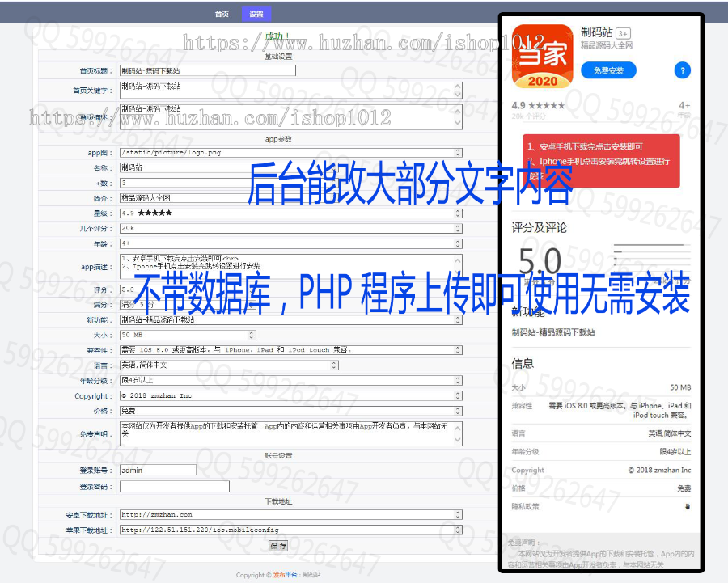Click the Copyright input field
Viewport: 728px width, 583px height.
click(x=291, y=395)
